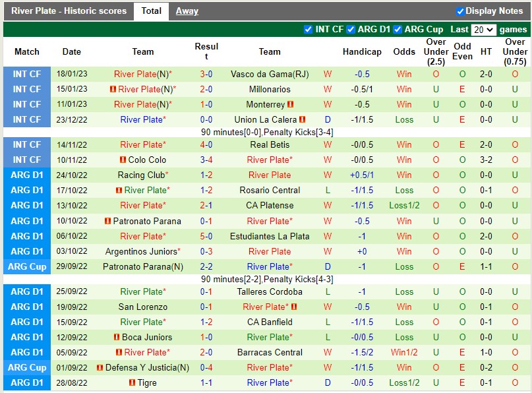Click River Plate - Historic scores title
This screenshot has width=532, height=393.
[69, 11]
